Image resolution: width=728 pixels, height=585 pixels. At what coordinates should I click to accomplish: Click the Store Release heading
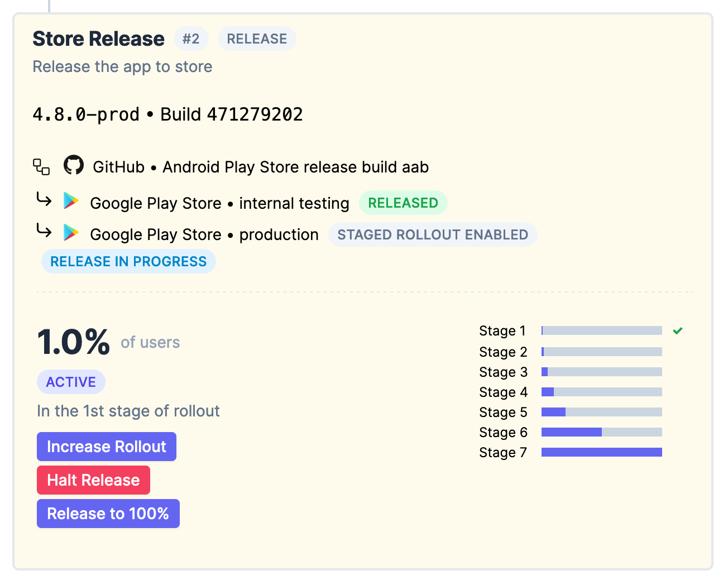(98, 39)
